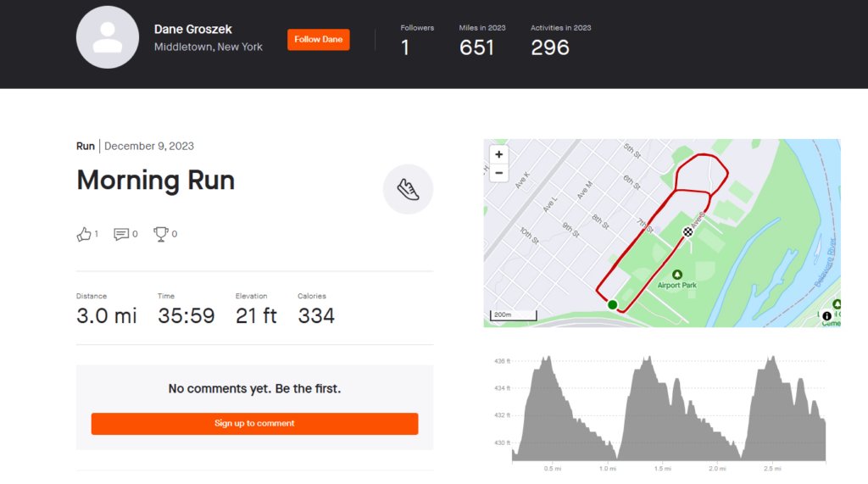Open the Dane Groszek profile name link
This screenshot has width=868, height=484.
(192, 30)
